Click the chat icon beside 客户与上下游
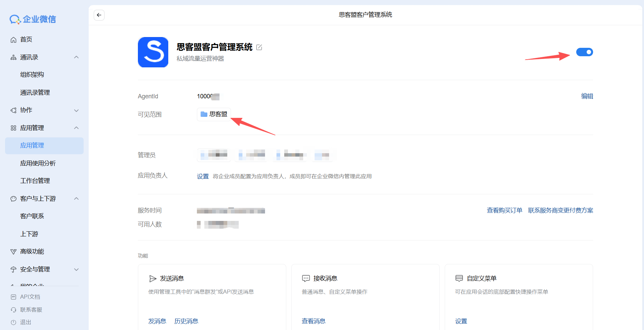The image size is (644, 330). pyautogui.click(x=13, y=199)
